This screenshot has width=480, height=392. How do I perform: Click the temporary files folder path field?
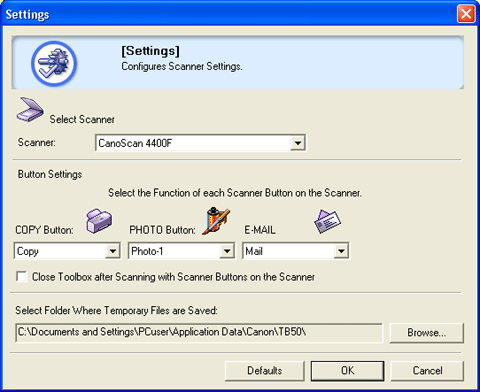[199, 333]
